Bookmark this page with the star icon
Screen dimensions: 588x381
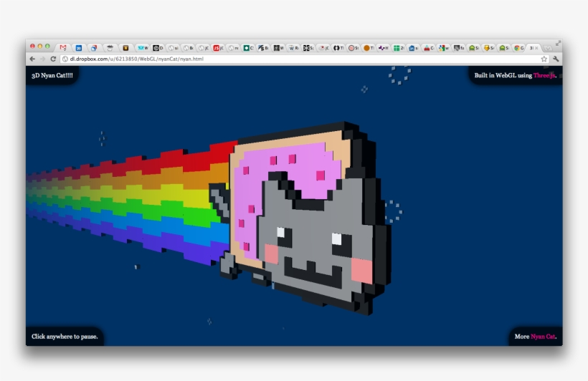pyautogui.click(x=544, y=59)
